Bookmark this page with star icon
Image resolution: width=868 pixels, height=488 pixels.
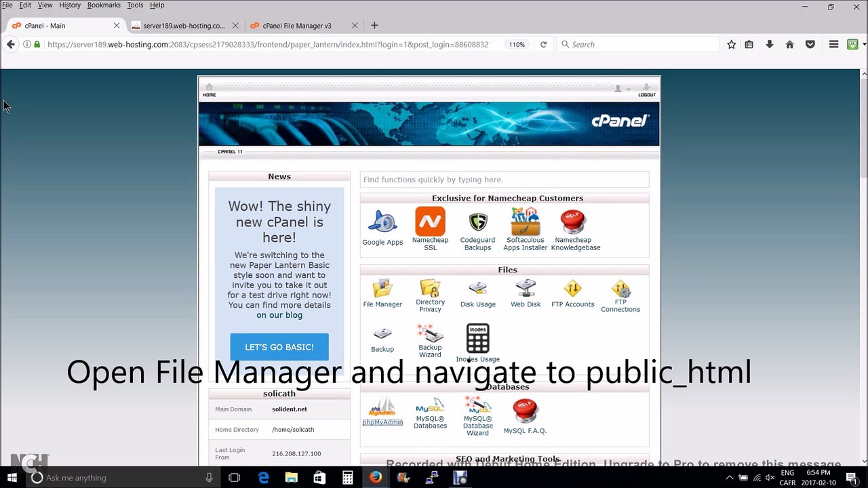(x=731, y=44)
